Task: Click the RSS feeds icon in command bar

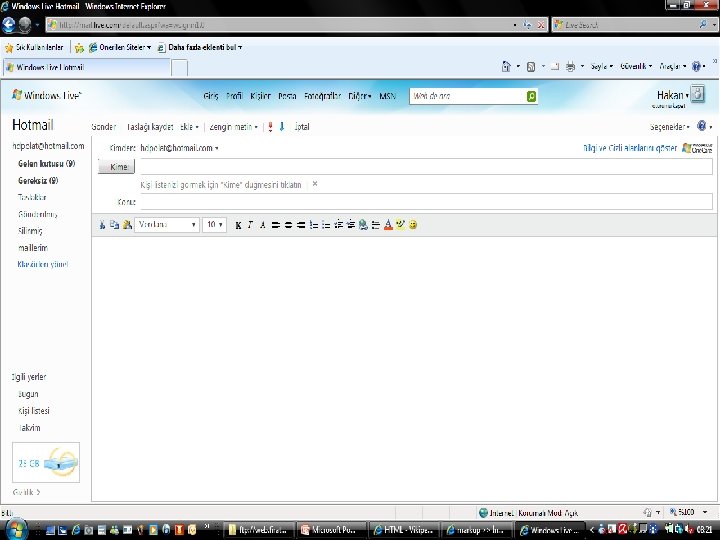Action: pos(531,67)
